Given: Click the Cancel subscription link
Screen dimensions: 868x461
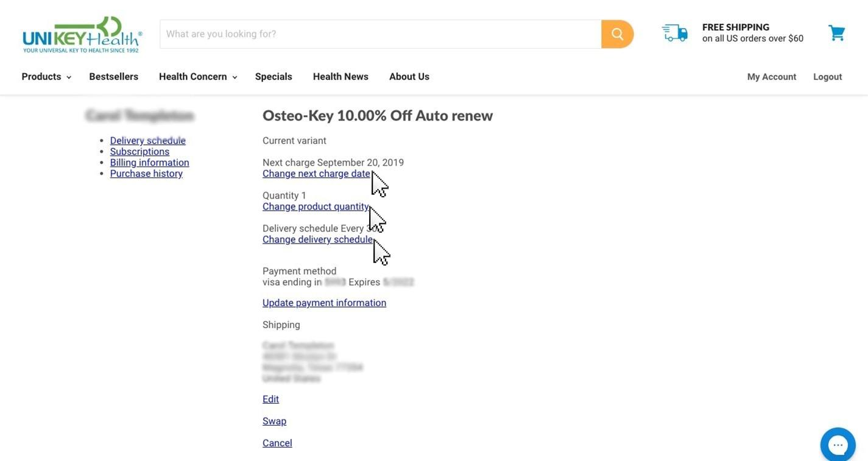Looking at the screenshot, I should pyautogui.click(x=277, y=443).
